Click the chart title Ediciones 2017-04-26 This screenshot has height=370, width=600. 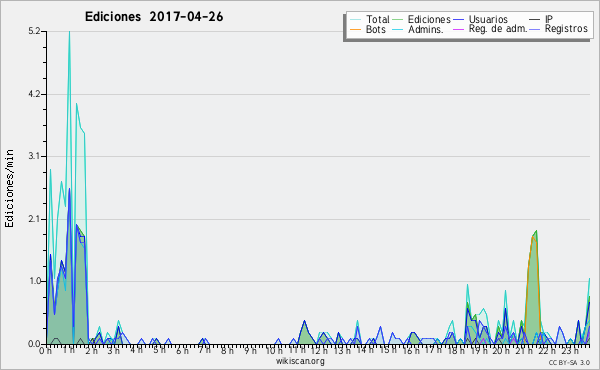click(x=154, y=17)
